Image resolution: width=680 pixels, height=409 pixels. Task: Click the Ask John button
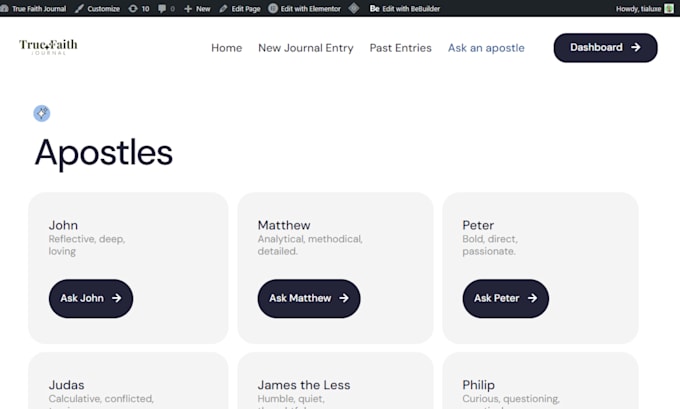click(91, 298)
